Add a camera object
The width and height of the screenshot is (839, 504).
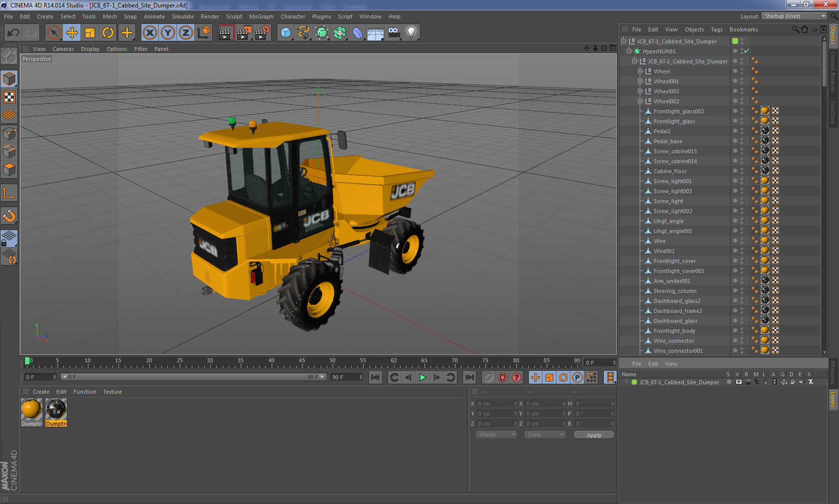point(394,33)
